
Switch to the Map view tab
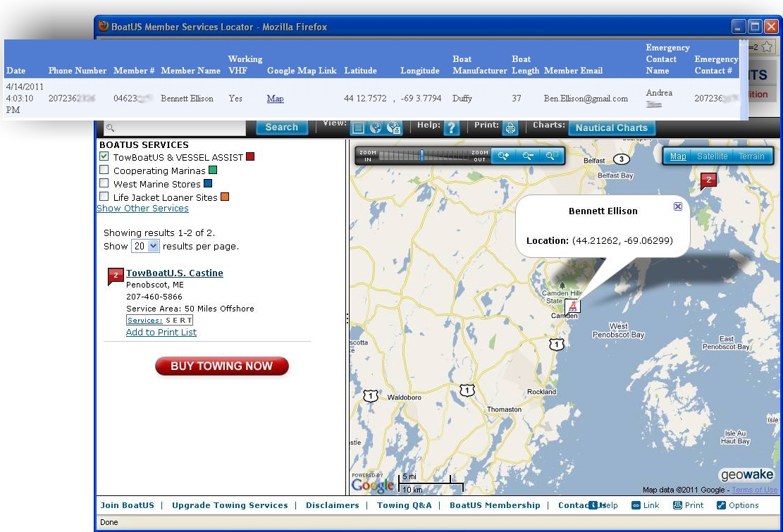point(677,156)
